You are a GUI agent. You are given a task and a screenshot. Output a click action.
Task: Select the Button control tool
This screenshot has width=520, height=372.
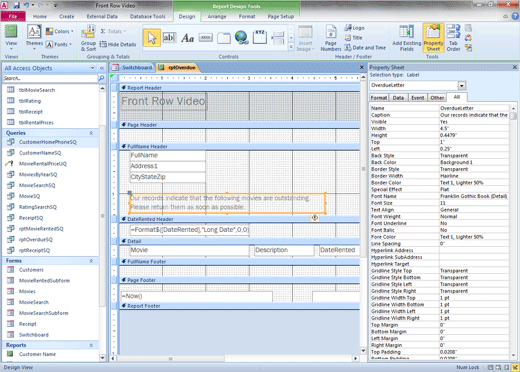[206, 38]
